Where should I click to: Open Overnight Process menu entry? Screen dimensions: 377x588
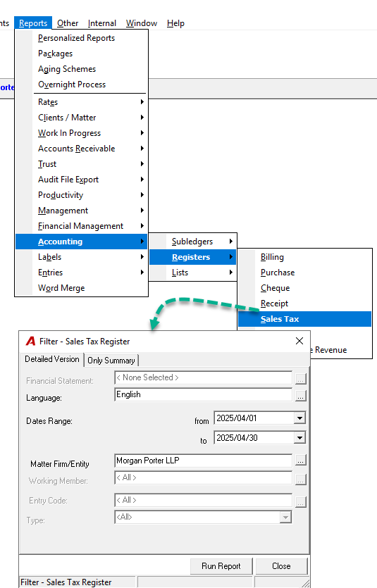coord(82,85)
